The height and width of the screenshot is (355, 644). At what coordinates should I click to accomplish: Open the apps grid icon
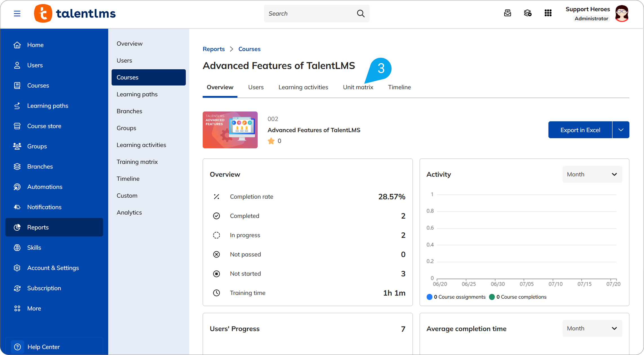pyautogui.click(x=548, y=13)
